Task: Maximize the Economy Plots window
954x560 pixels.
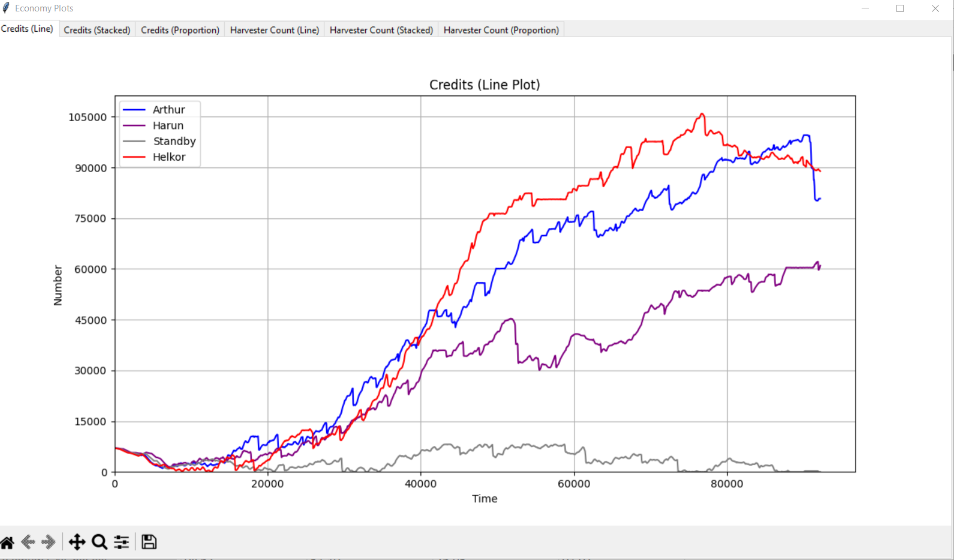Action: 900,8
